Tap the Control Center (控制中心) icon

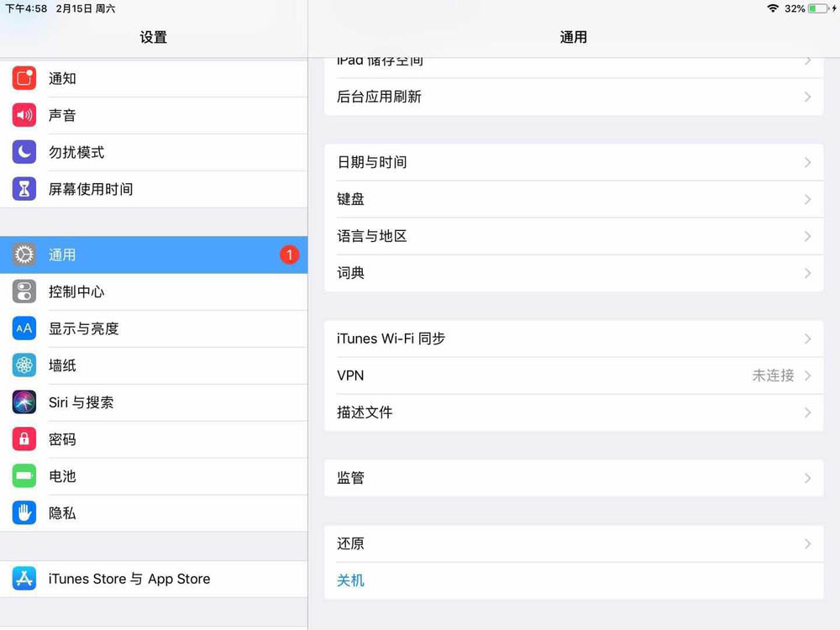(24, 292)
